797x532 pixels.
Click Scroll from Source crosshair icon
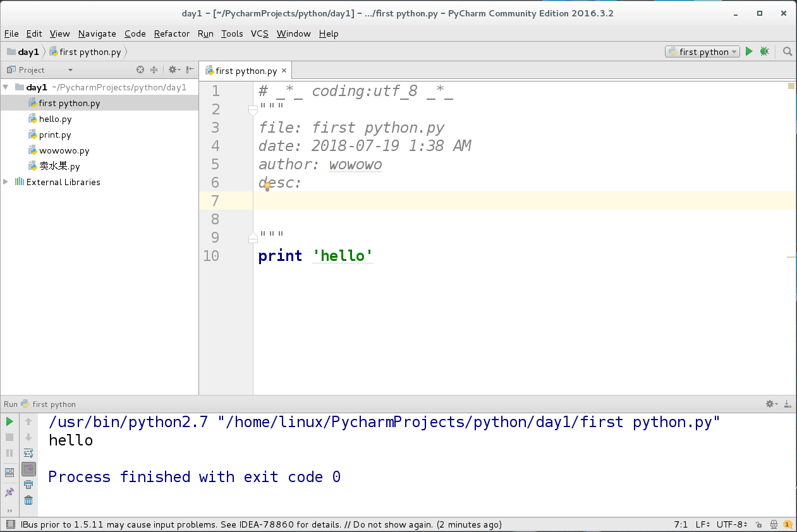click(x=140, y=70)
